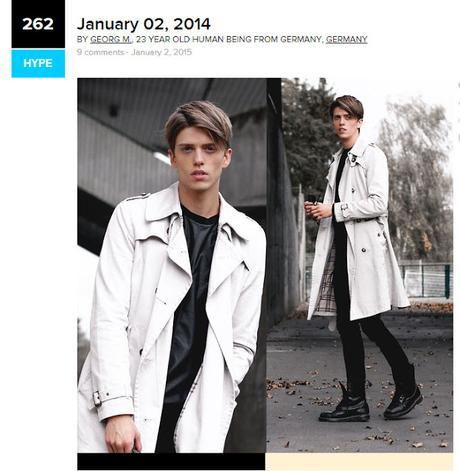This screenshot has height=471, width=460.
Task: Open the left close-up portrait photo
Action: coord(172,265)
